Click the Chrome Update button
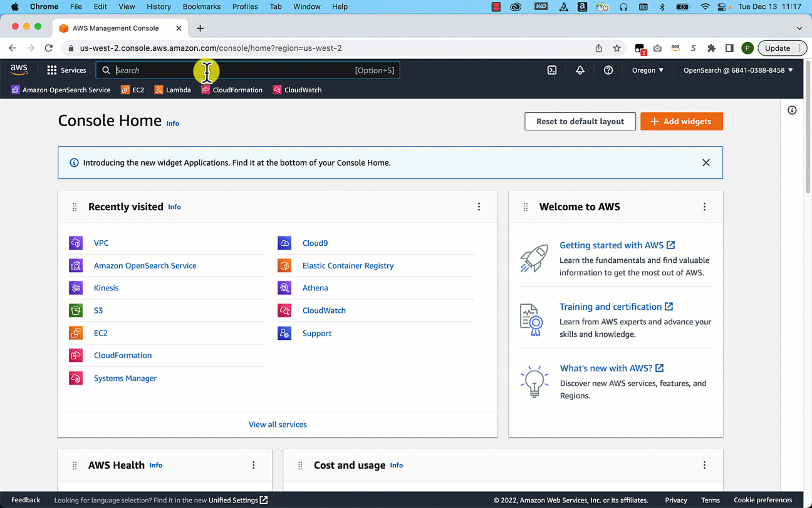This screenshot has width=812, height=508. (x=781, y=48)
